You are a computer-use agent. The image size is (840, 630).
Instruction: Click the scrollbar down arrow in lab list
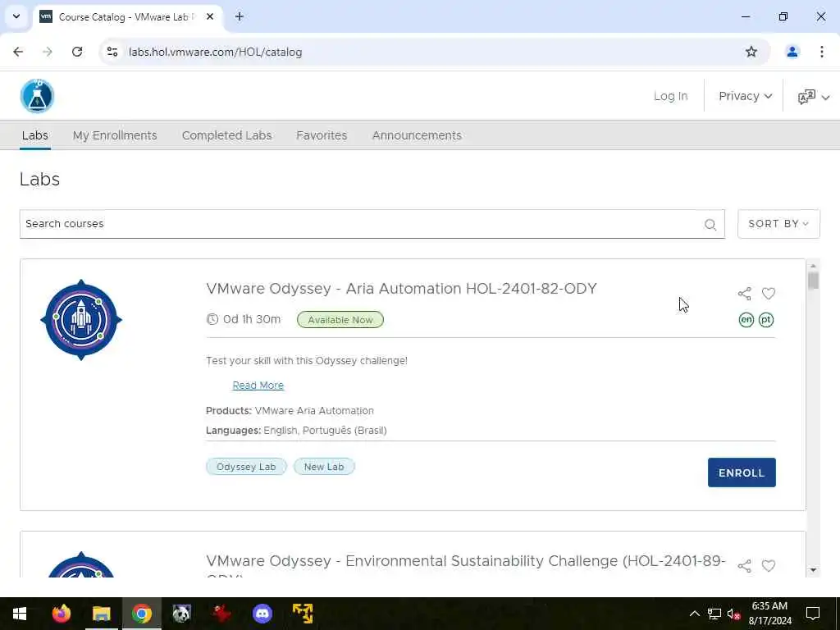click(x=813, y=570)
